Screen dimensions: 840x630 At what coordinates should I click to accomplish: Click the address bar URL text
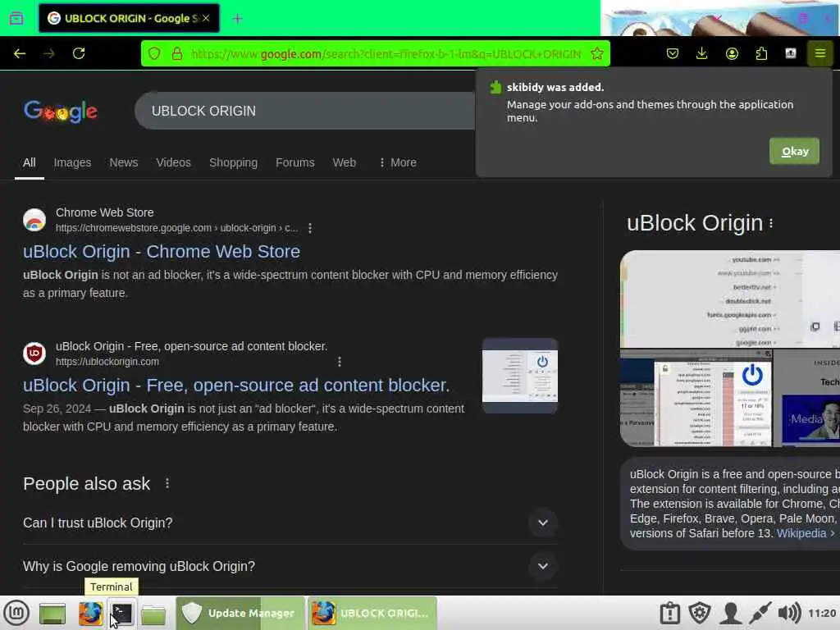tap(386, 54)
